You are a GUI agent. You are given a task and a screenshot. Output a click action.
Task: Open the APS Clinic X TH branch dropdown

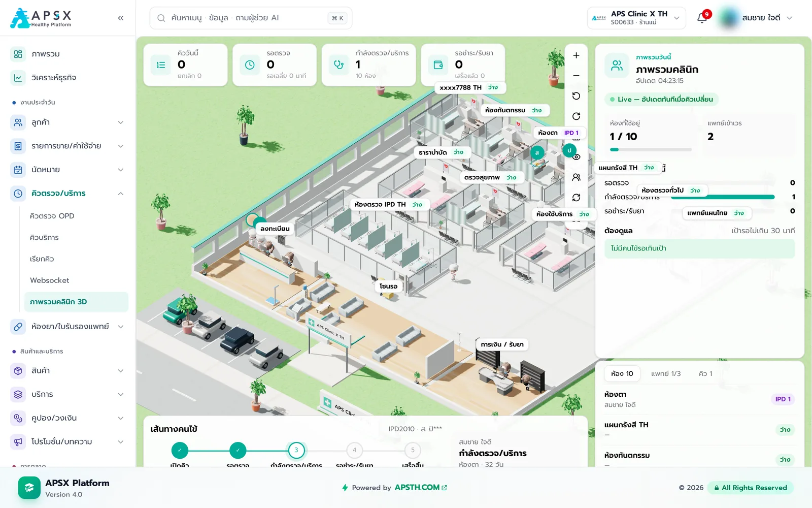click(636, 18)
